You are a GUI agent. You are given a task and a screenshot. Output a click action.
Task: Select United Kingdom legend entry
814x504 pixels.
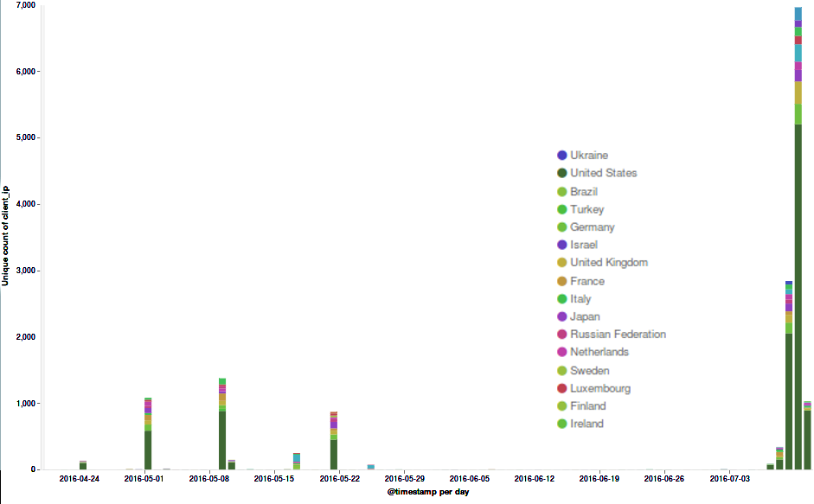(608, 263)
